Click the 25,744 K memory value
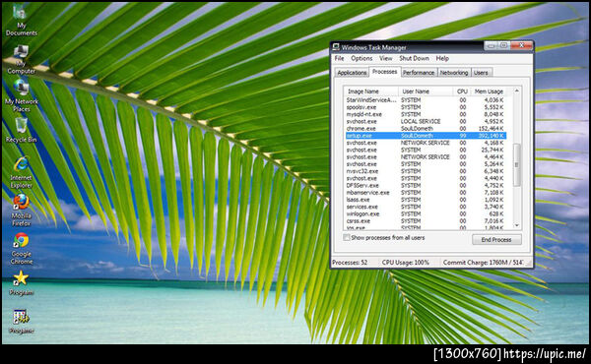The image size is (591, 364). pyautogui.click(x=492, y=150)
